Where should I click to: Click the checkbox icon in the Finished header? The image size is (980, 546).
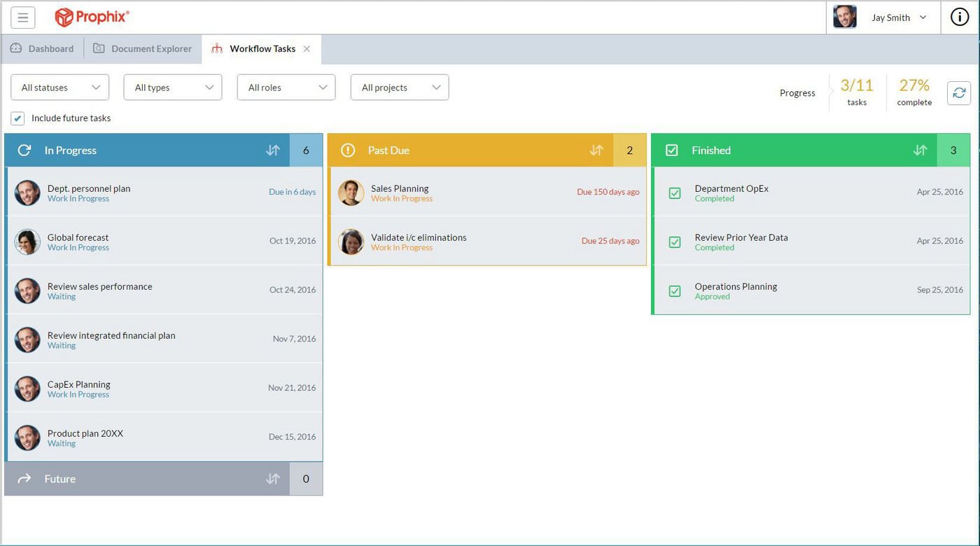point(672,150)
